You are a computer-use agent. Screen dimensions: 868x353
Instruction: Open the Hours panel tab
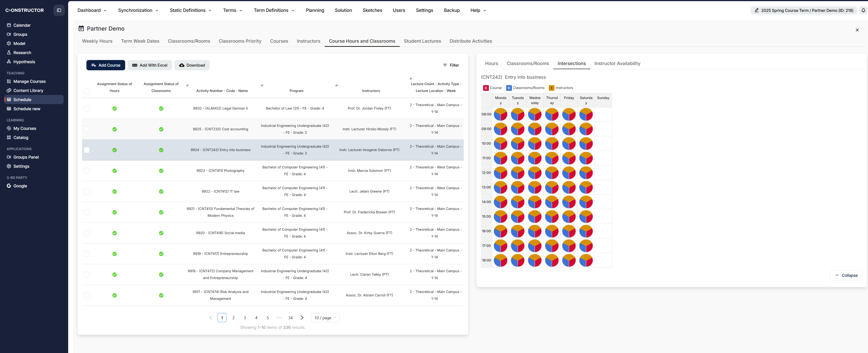click(491, 63)
